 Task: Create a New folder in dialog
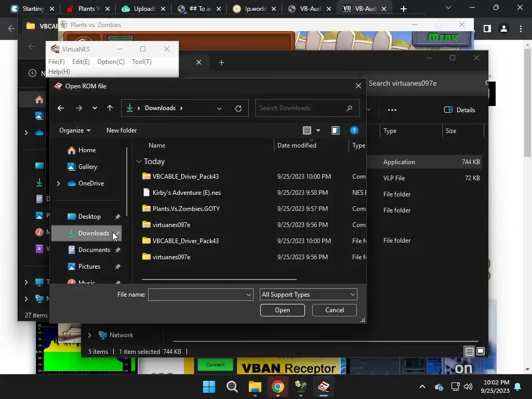pos(122,130)
